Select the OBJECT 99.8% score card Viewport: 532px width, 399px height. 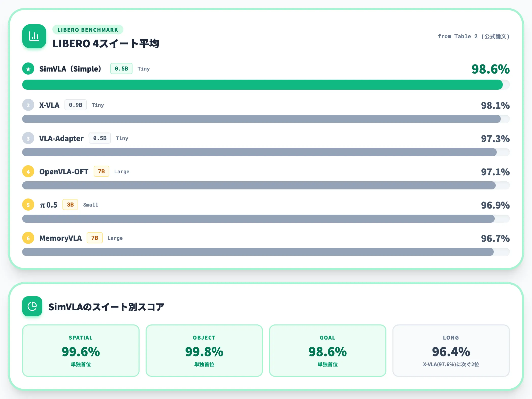click(x=204, y=351)
